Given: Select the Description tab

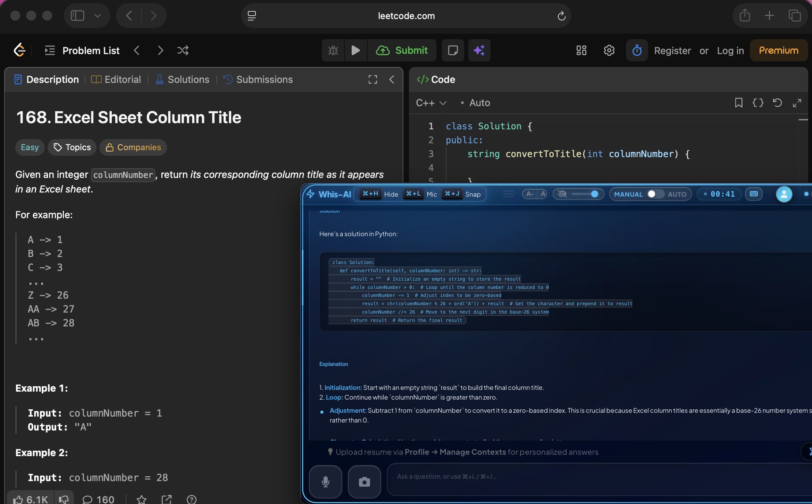Looking at the screenshot, I should point(47,79).
